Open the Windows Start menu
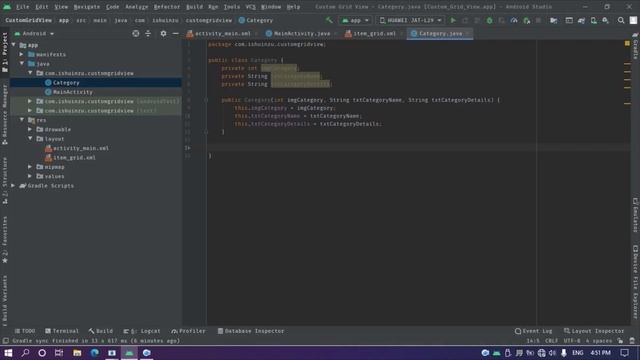This screenshot has width=640, height=360. pos(8,353)
